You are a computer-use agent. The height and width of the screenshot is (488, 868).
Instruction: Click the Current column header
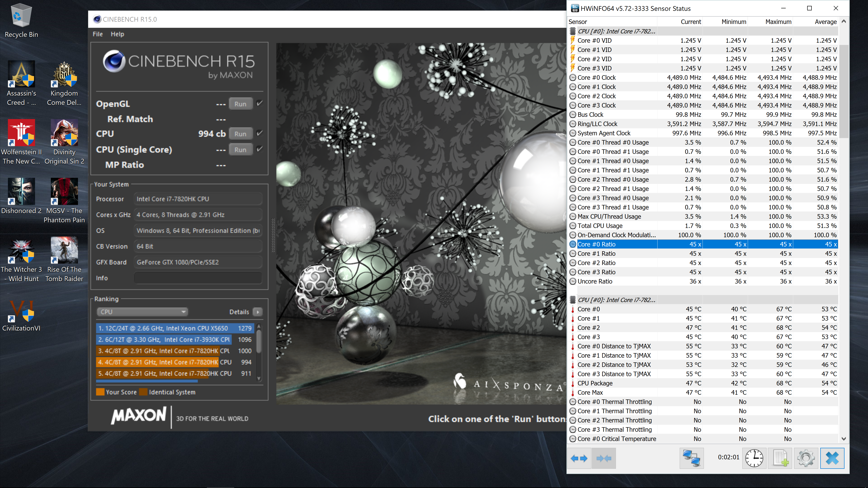(680, 21)
